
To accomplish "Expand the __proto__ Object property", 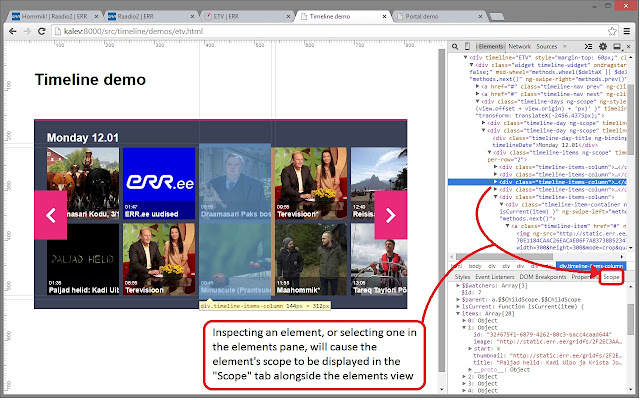I will 470,370.
